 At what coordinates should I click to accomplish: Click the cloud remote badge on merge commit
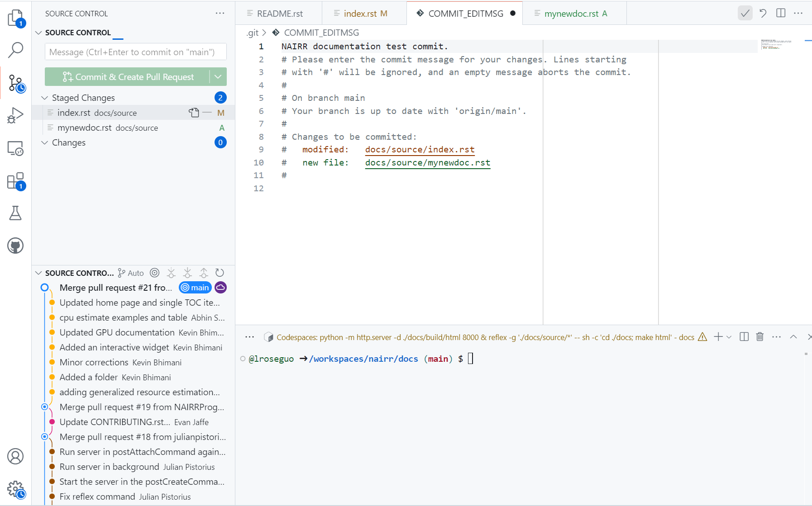[x=220, y=288]
